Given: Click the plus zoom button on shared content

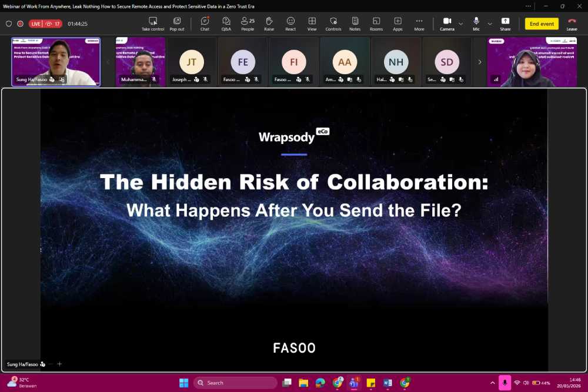Looking at the screenshot, I should (x=59, y=364).
